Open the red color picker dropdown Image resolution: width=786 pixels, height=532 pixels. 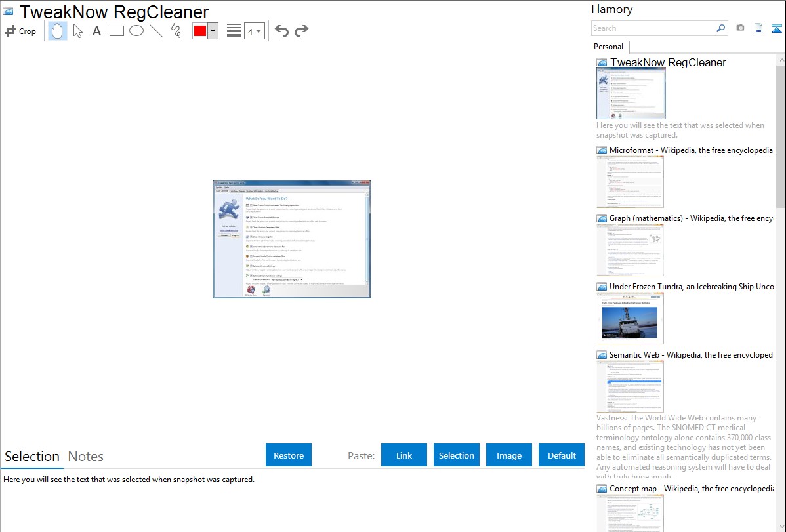(213, 31)
